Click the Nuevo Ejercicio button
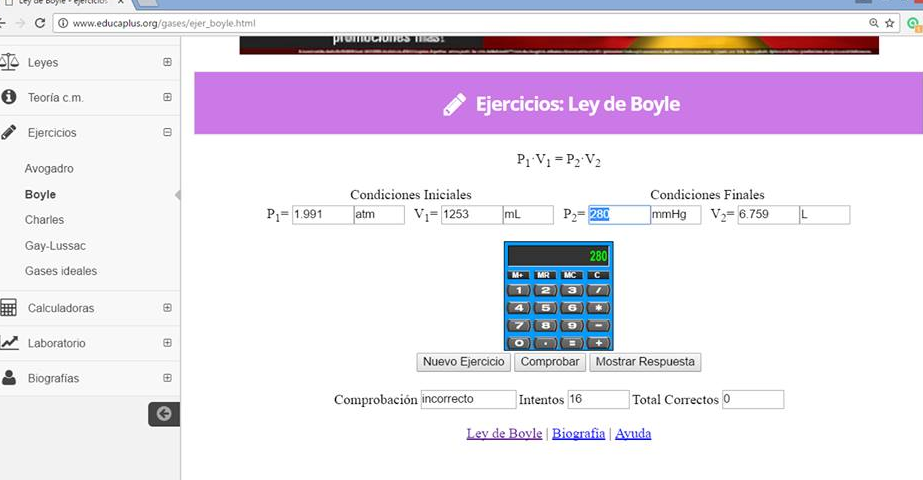The width and height of the screenshot is (923, 480). coord(464,362)
